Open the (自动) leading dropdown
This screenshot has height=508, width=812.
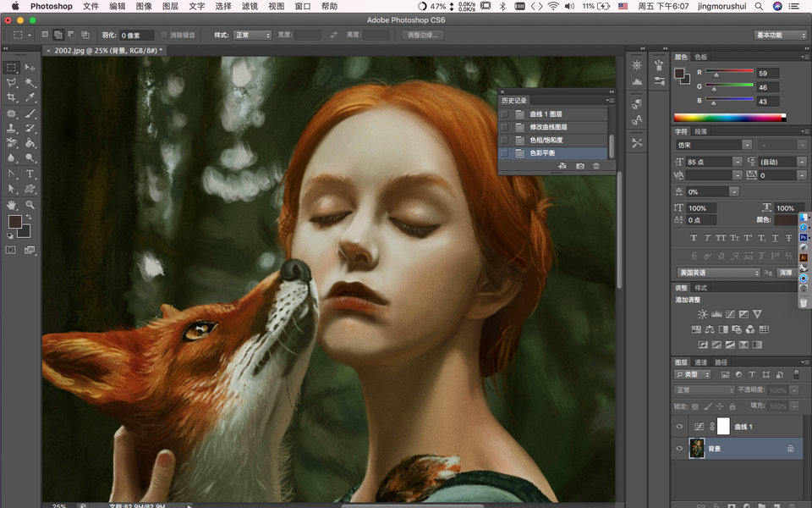coord(802,162)
